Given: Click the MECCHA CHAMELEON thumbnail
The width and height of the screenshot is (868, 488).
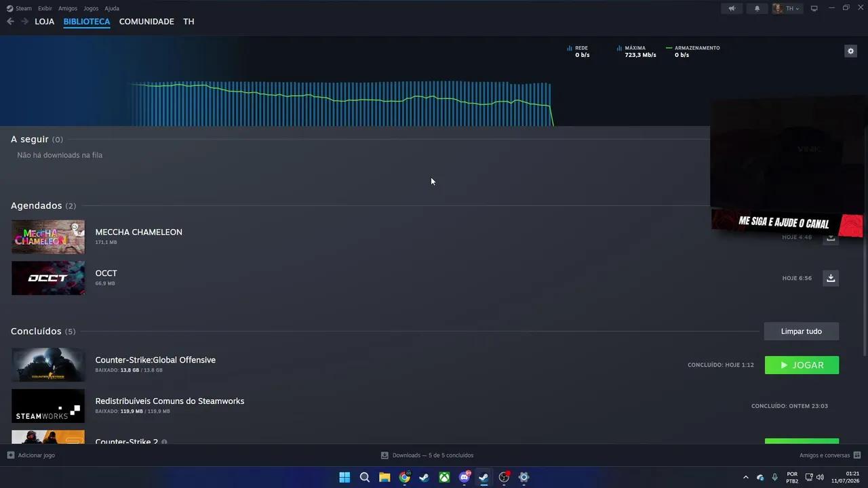Looking at the screenshot, I should (48, 237).
